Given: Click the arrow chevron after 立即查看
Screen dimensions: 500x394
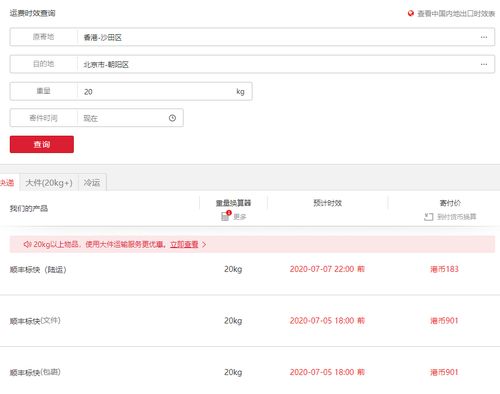Looking at the screenshot, I should coord(204,245).
